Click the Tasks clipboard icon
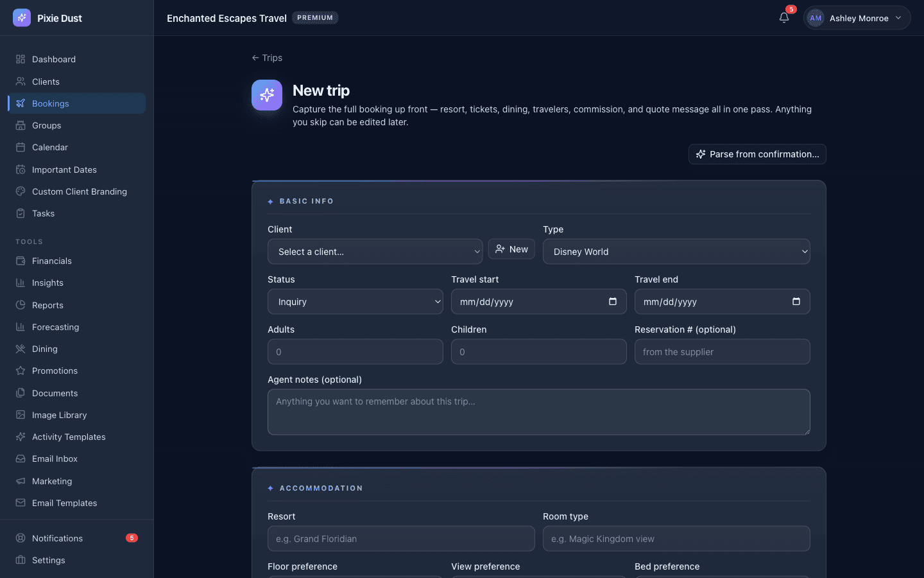The height and width of the screenshot is (578, 924). pos(21,213)
